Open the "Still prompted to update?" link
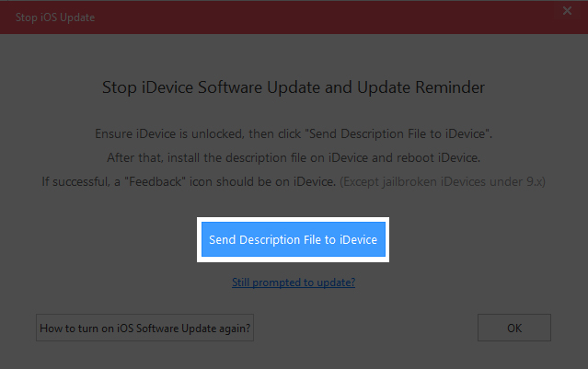Viewport: 588px width, 369px height. pyautogui.click(x=294, y=283)
